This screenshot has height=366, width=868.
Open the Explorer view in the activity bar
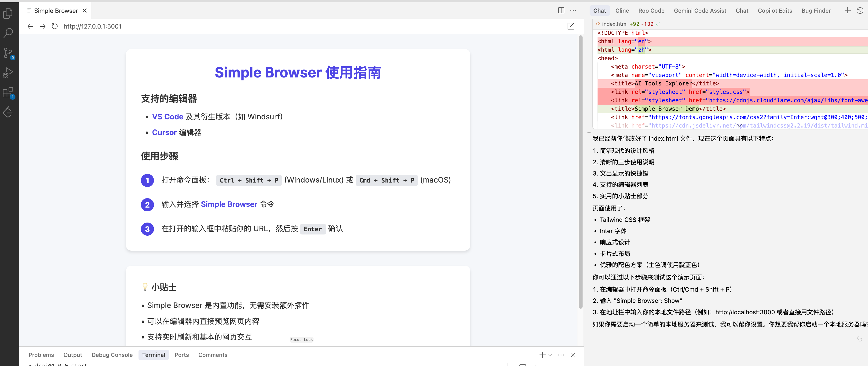[x=8, y=14]
